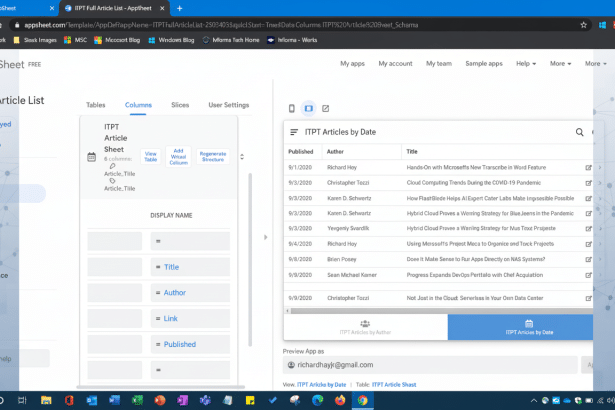Edit row Does It Make Sense to Run Apps
Viewport: 615px width, 410px height.
point(588,259)
